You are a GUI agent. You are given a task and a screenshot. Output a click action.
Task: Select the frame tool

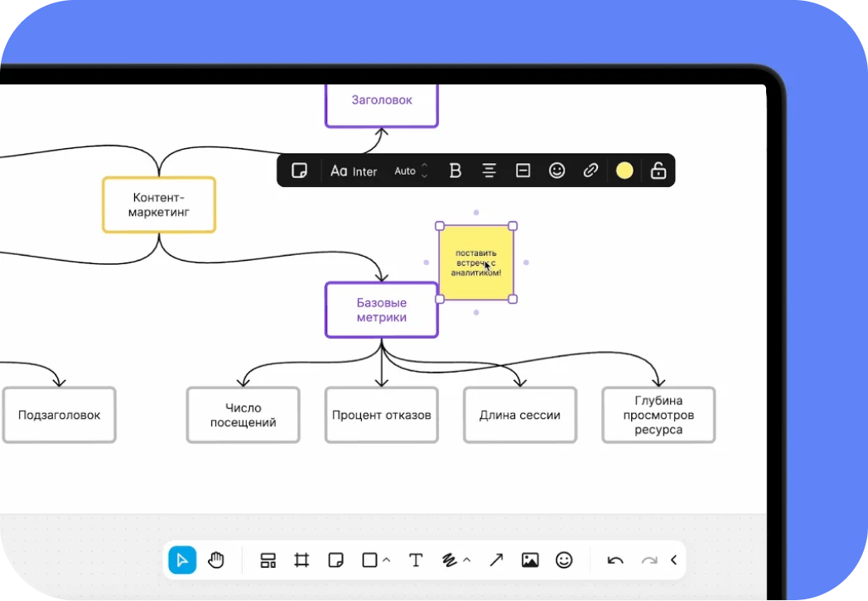(301, 560)
